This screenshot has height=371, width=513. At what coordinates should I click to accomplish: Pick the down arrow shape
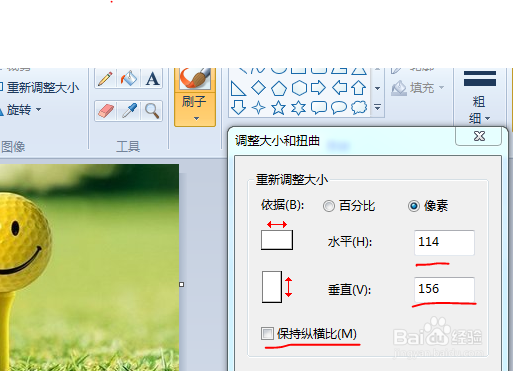coord(238,108)
